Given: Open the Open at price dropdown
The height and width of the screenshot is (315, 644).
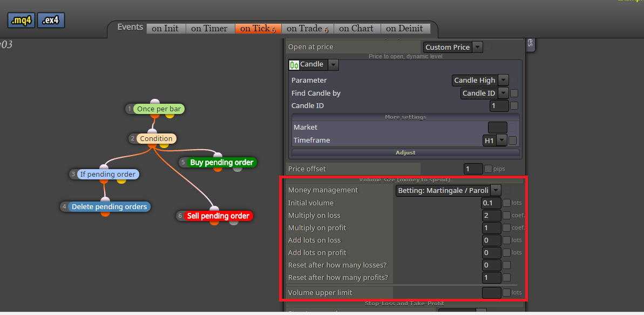Looking at the screenshot, I should (477, 47).
